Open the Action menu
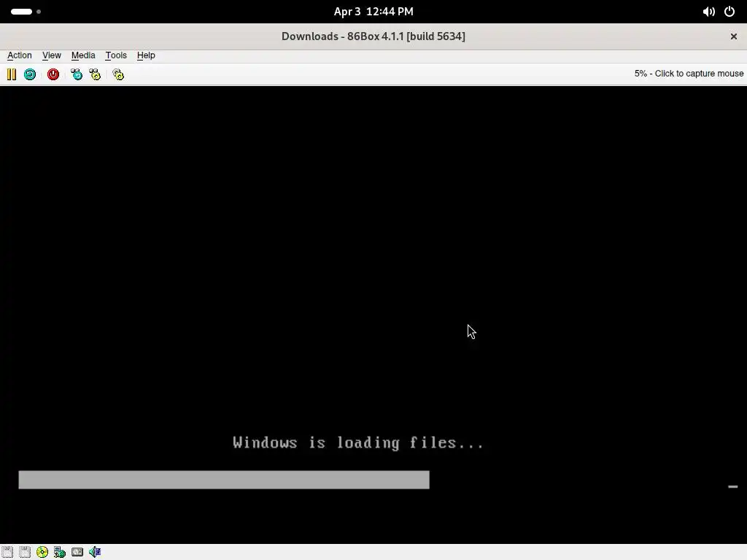 [20, 55]
